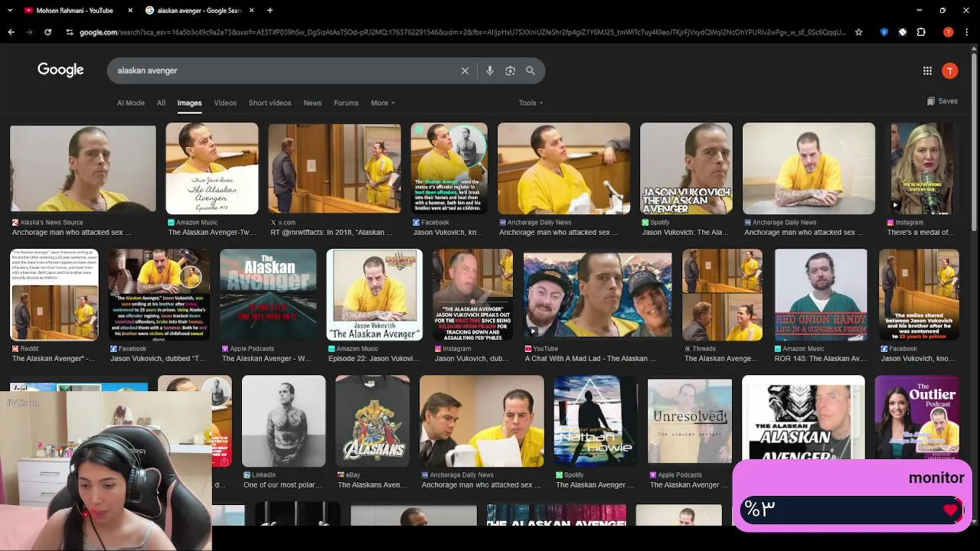Open the Google apps grid icon

927,70
